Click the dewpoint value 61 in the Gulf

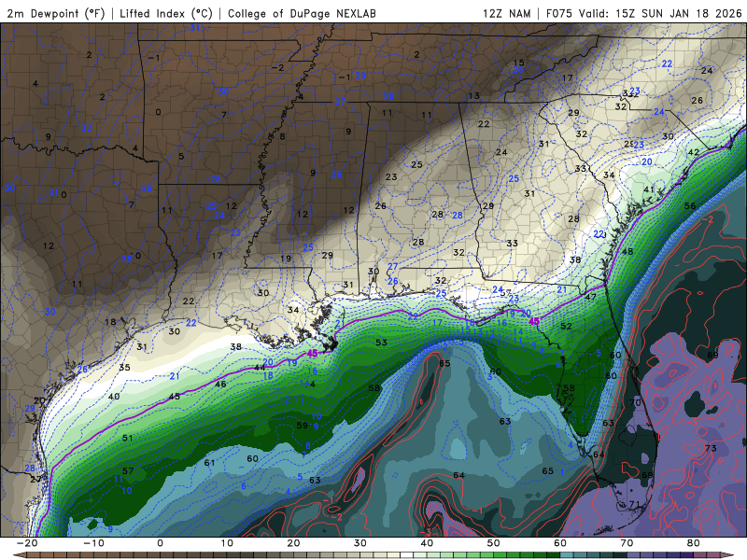[209, 462]
